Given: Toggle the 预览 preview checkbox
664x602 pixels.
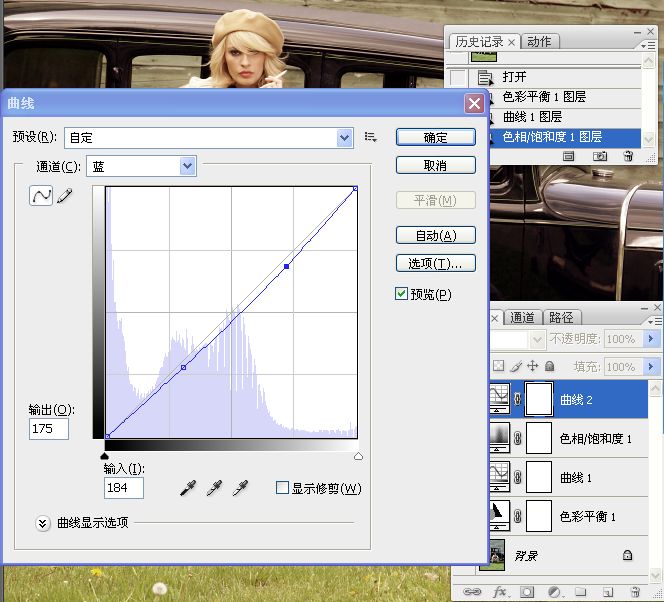Looking at the screenshot, I should tap(402, 294).
